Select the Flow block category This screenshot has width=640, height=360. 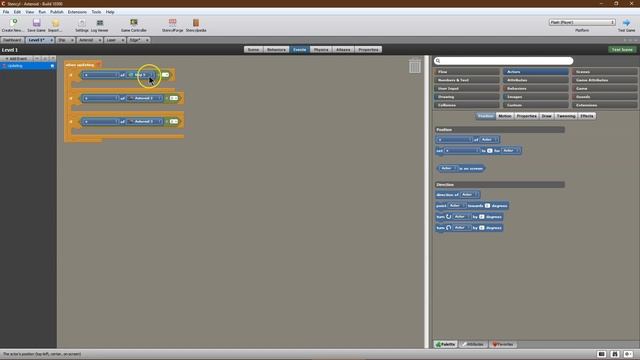(467, 72)
